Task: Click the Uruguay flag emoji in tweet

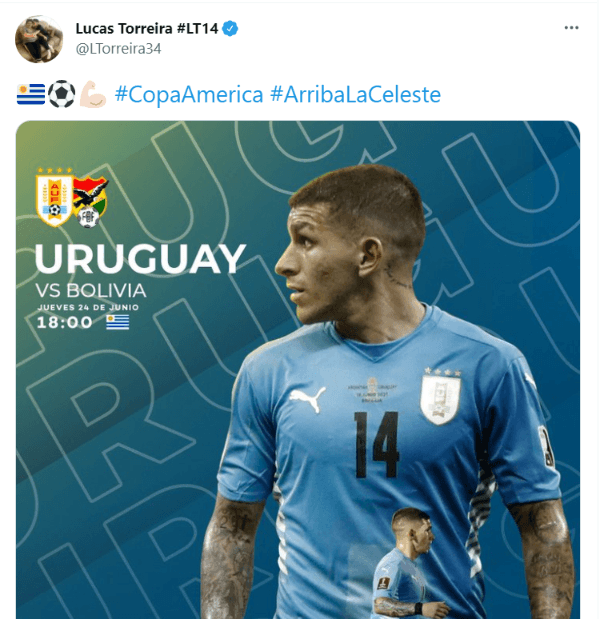Action: [31, 94]
